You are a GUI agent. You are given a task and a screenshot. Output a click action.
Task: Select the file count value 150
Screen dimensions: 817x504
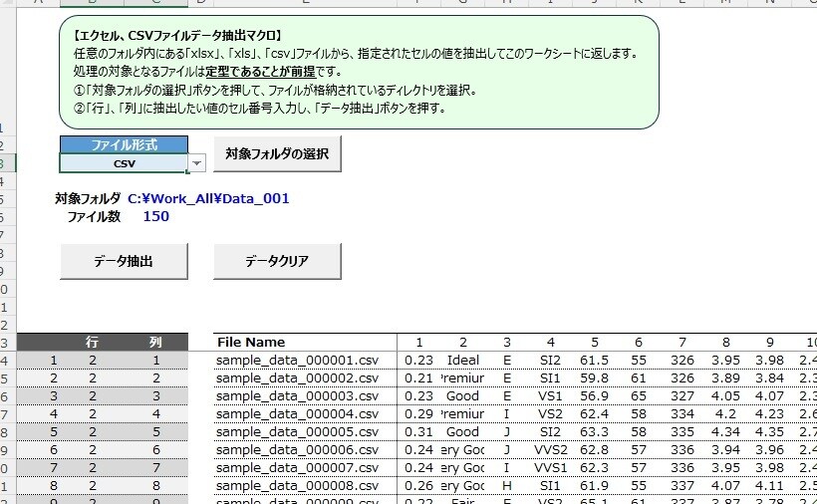click(155, 216)
